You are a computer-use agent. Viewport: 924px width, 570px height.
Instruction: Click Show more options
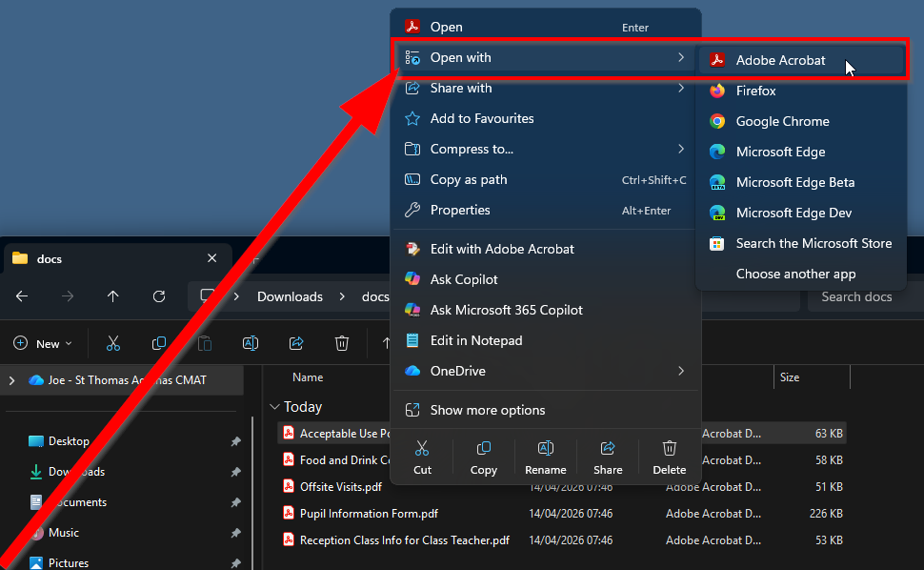click(x=488, y=410)
